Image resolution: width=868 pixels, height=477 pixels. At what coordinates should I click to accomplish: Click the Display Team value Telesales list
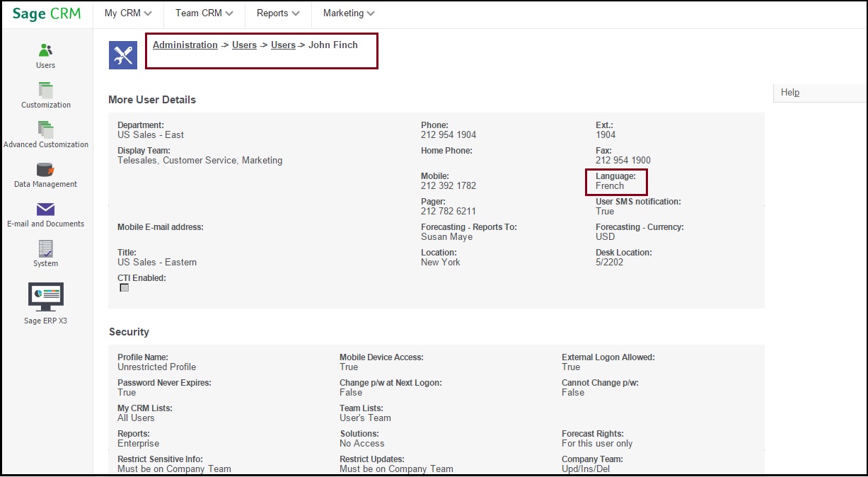coord(200,161)
